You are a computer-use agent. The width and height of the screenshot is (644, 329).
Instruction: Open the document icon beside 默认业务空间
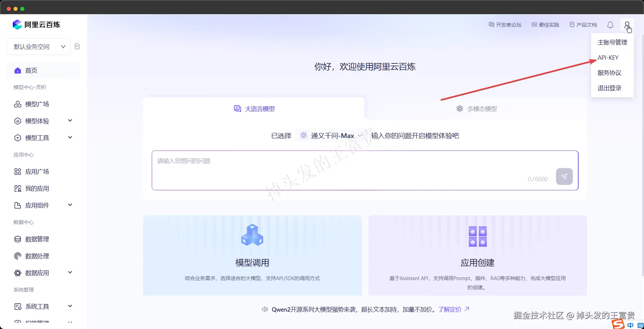coord(77,47)
